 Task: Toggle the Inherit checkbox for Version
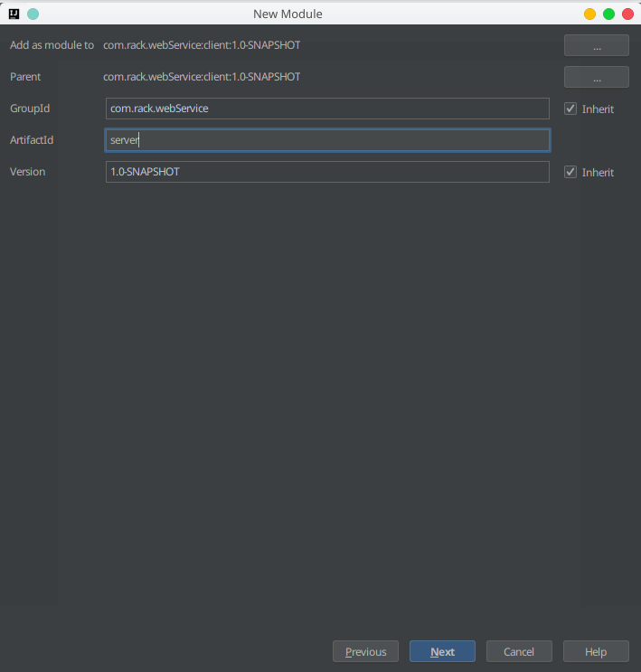[x=570, y=172]
